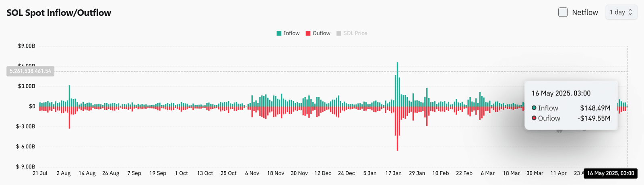Click the red Ouflow dot in the tooltip
The height and width of the screenshot is (185, 644).
pyautogui.click(x=534, y=118)
